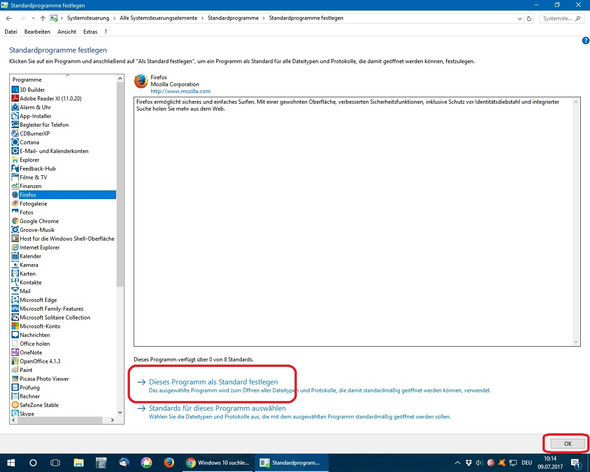Select E-Mail- und Kalenderkonten entry
The image size is (590, 472).
point(54,151)
